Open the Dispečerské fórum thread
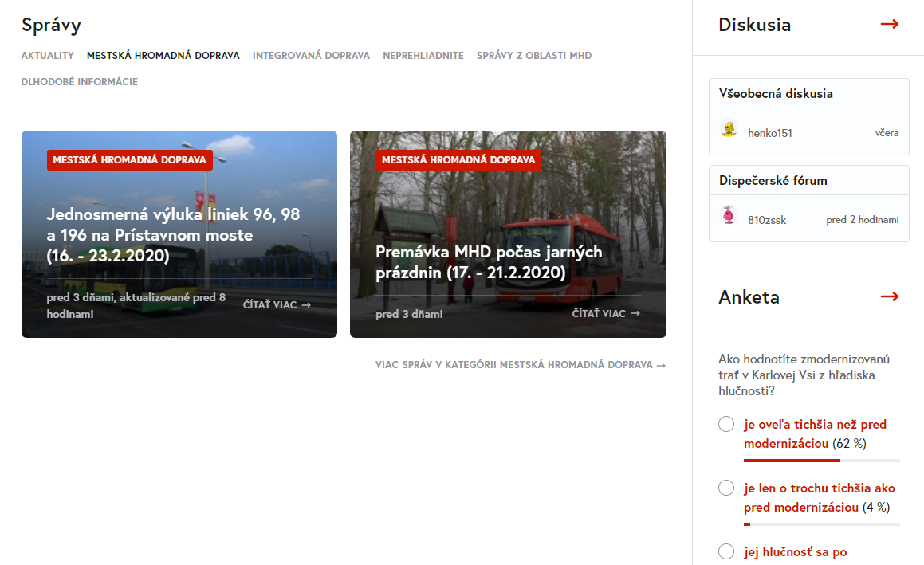Screen dimensions: 924x565 pyautogui.click(x=773, y=180)
